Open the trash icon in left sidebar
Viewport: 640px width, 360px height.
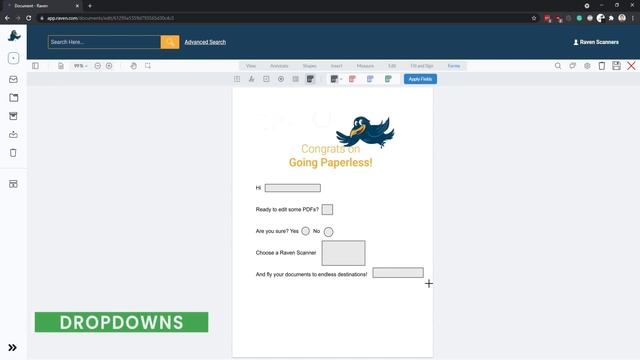13,153
